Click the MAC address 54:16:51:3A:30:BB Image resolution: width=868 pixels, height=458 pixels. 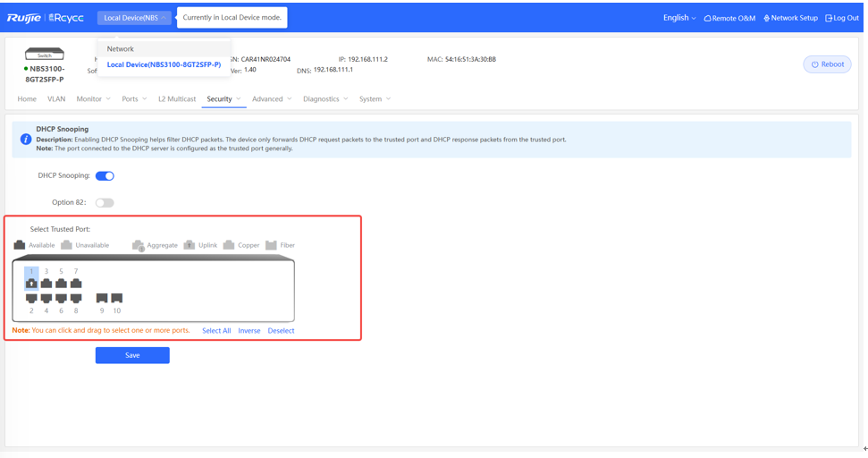470,59
